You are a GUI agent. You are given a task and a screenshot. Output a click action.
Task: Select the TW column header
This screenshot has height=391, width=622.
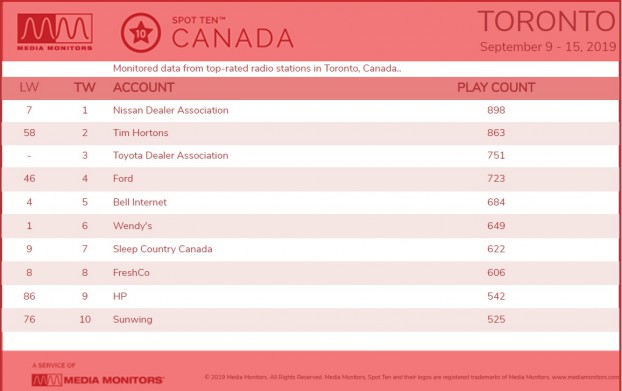click(84, 87)
